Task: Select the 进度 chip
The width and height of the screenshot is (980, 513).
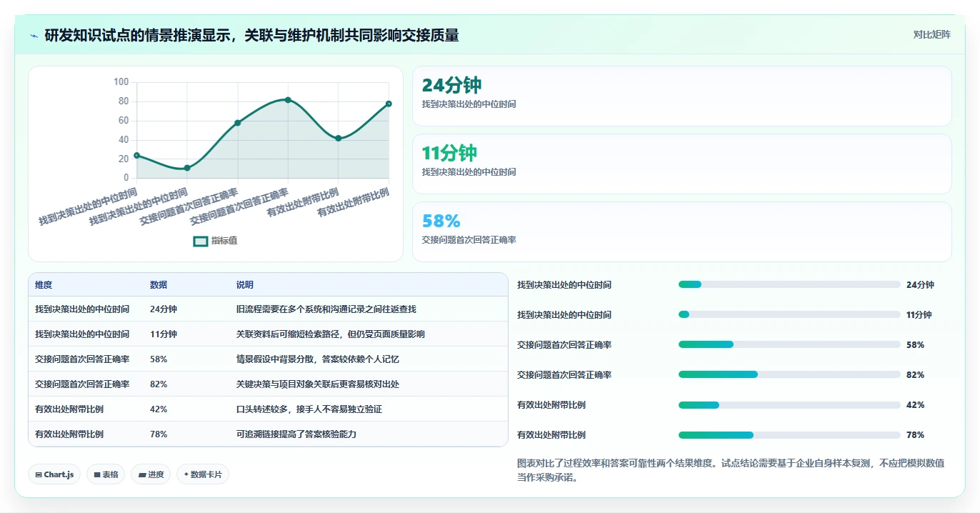Action: (x=151, y=474)
